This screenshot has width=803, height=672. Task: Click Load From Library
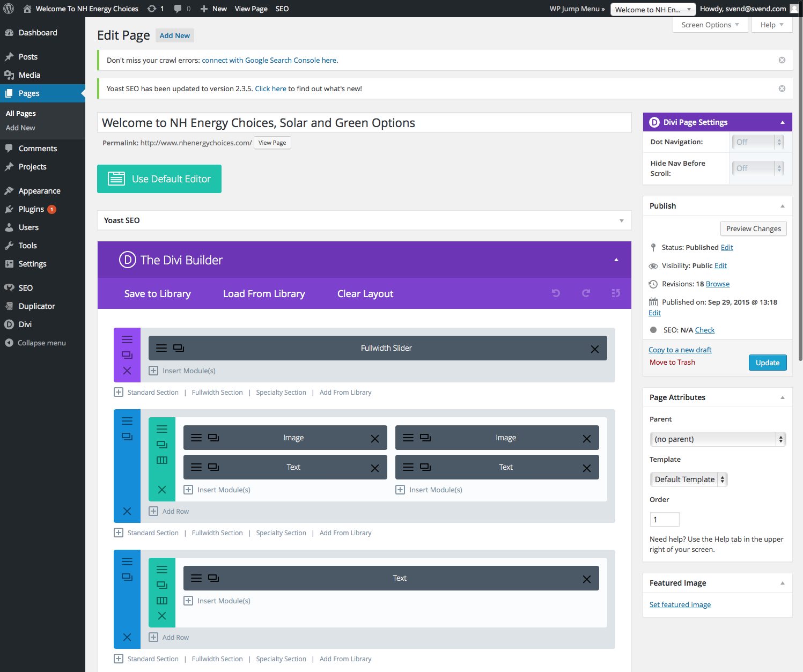tap(264, 293)
